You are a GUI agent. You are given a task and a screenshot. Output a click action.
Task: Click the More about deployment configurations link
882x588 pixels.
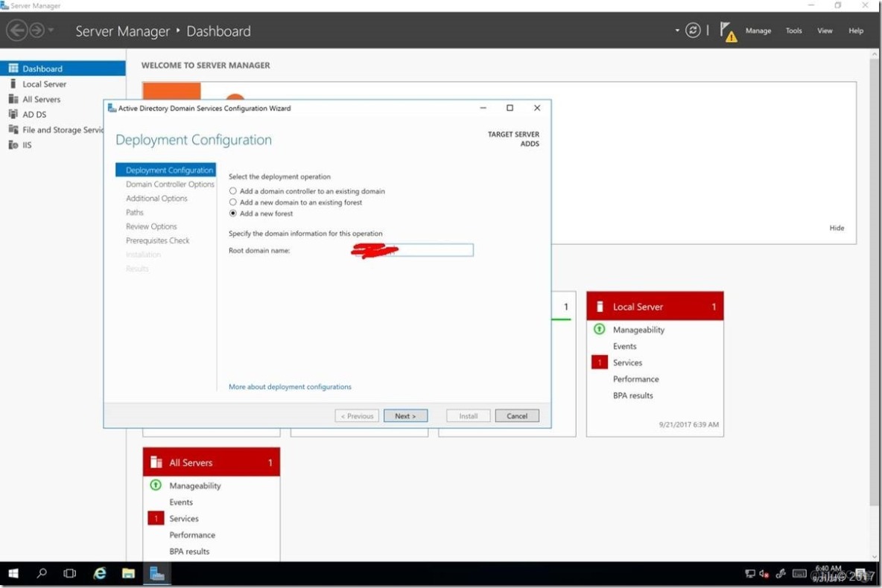(290, 386)
